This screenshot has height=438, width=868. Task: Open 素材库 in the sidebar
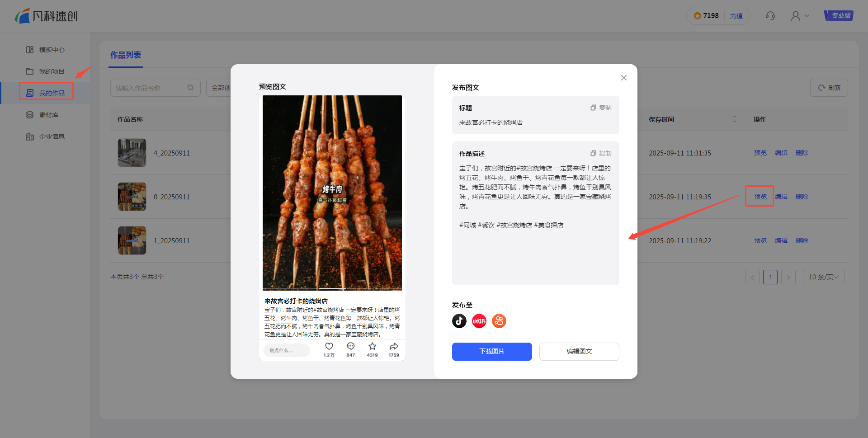pos(42,115)
